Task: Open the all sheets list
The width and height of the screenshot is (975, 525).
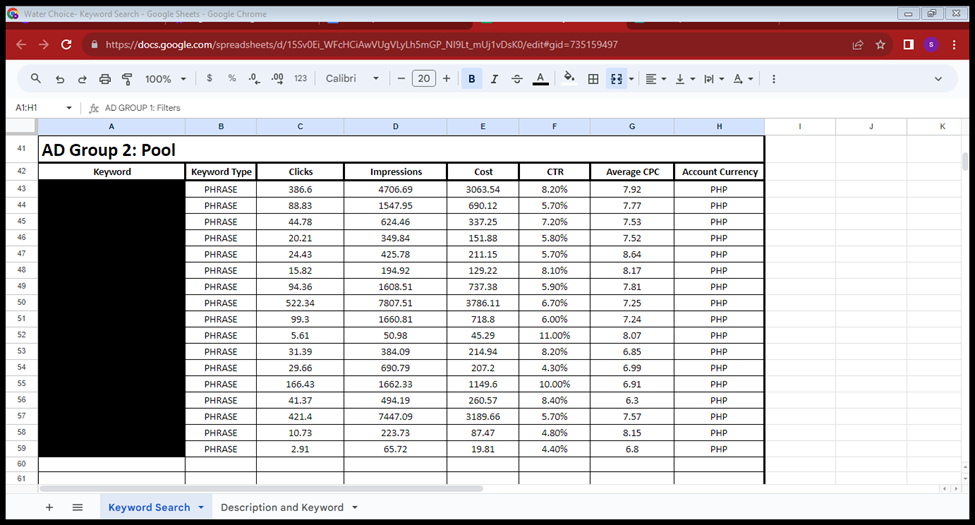Action: tap(78, 508)
